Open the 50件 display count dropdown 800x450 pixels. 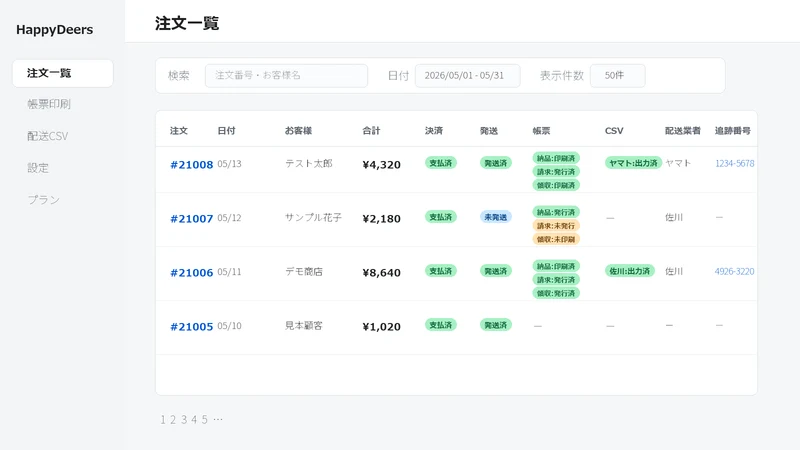pos(617,76)
